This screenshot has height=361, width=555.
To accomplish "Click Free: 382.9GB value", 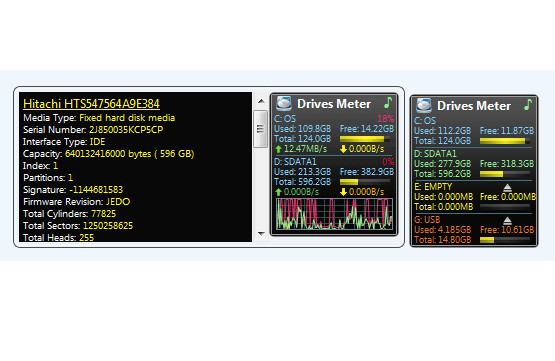I will [367, 172].
